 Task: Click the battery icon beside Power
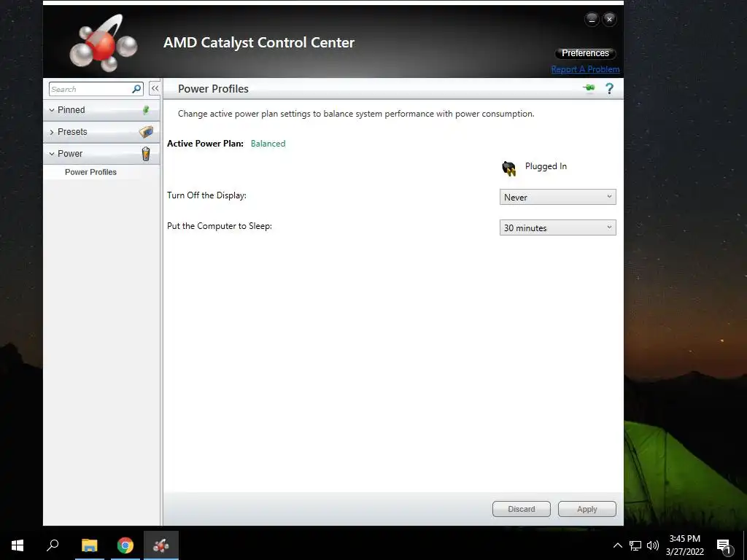tap(146, 153)
